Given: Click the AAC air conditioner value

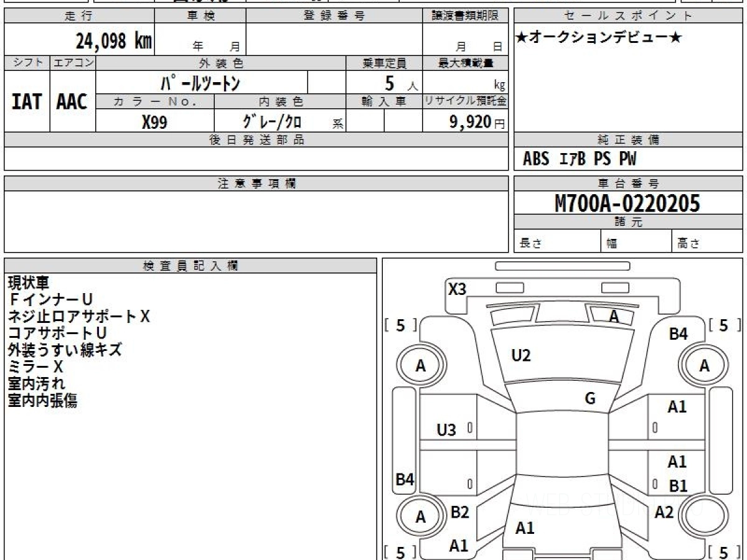Looking at the screenshot, I should pyautogui.click(x=72, y=101).
